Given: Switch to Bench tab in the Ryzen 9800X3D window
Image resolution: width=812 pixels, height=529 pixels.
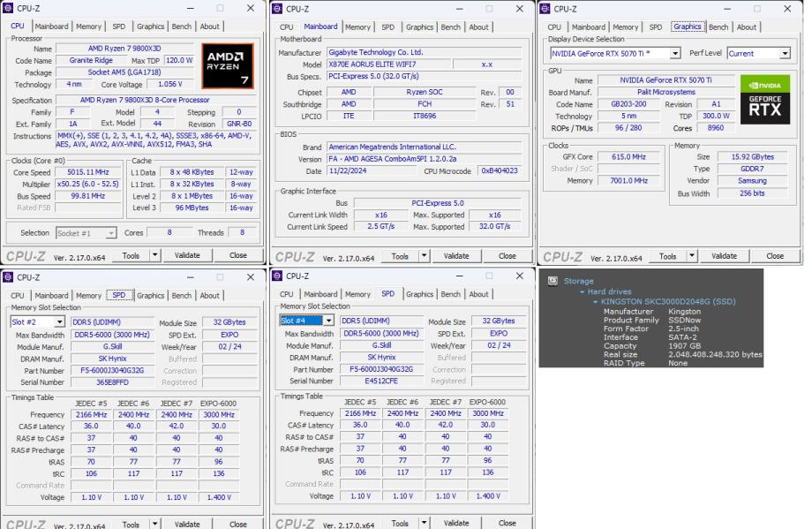Looking at the screenshot, I should click(x=181, y=26).
